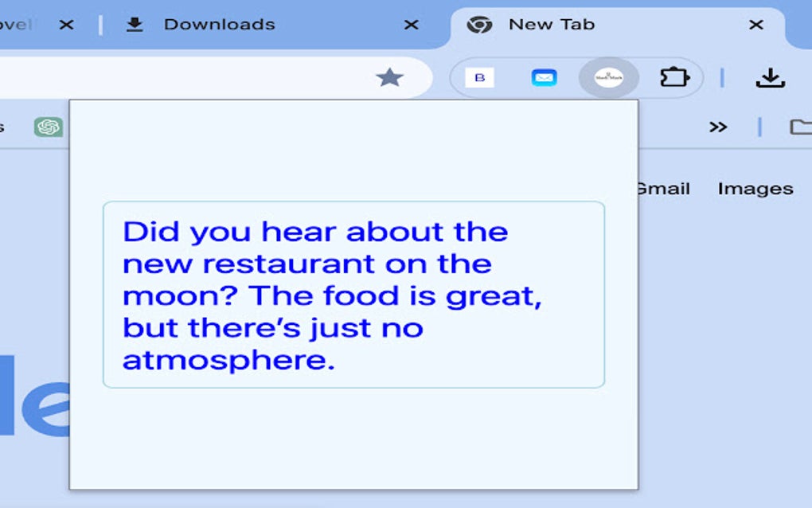Open the "B" extension from the toolbar
Viewport: 812px width, 508px height.
pyautogui.click(x=478, y=77)
